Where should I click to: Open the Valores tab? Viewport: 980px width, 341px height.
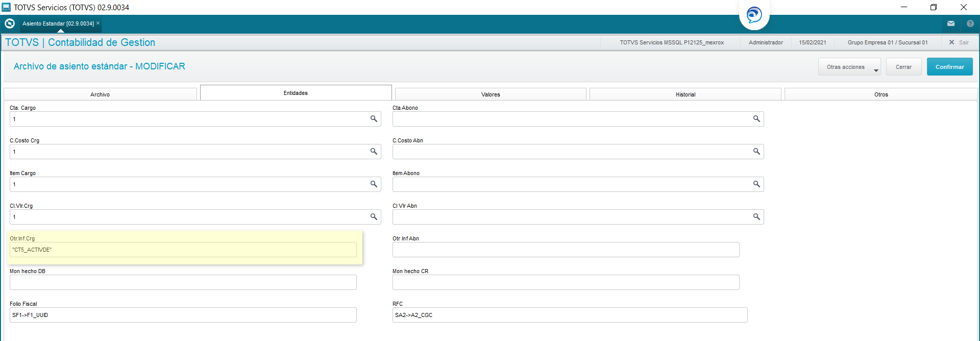[491, 94]
